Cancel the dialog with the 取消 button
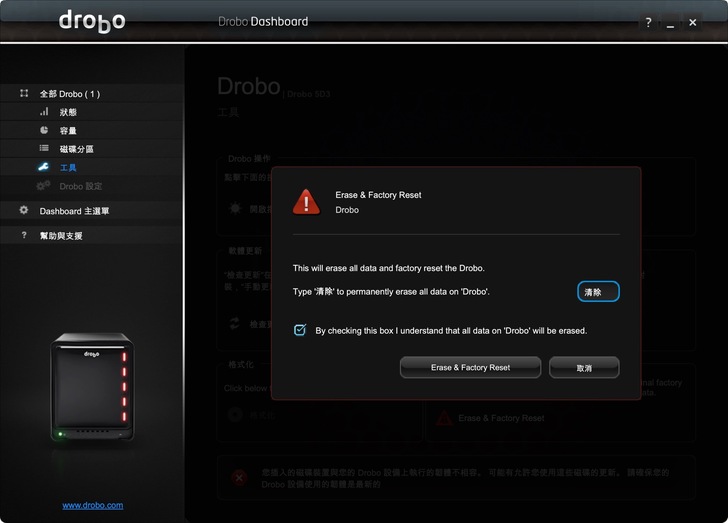The height and width of the screenshot is (523, 728). coord(584,367)
